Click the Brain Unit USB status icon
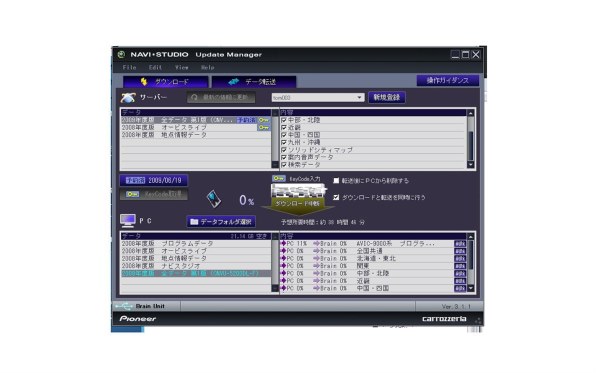The width and height of the screenshot is (596, 373). (x=124, y=306)
